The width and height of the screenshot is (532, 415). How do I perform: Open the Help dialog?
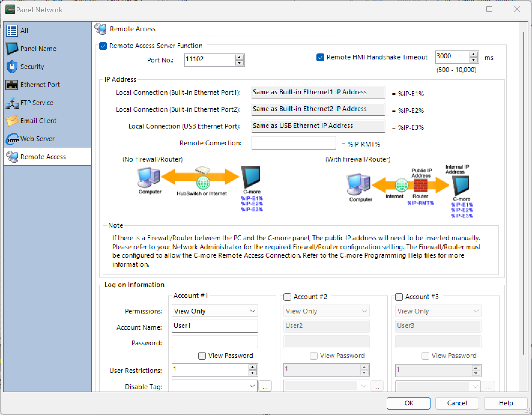(x=506, y=403)
